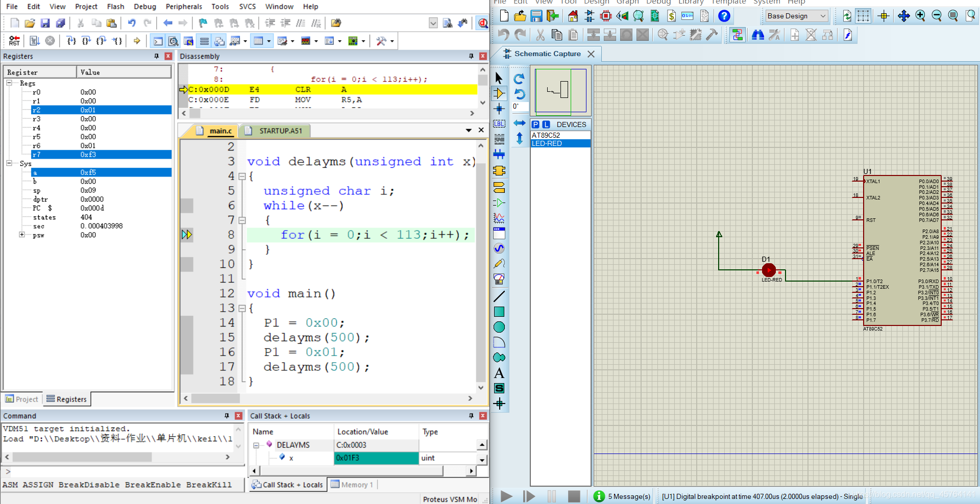Screen dimensions: 980x504
Task: Click the main.c horizontal scrollbar
Action: point(327,398)
